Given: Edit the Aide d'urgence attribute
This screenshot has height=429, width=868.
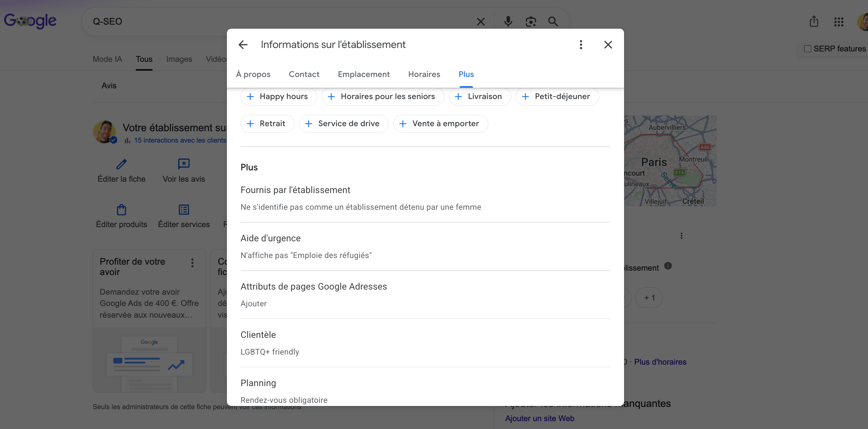Looking at the screenshot, I should click(x=425, y=247).
